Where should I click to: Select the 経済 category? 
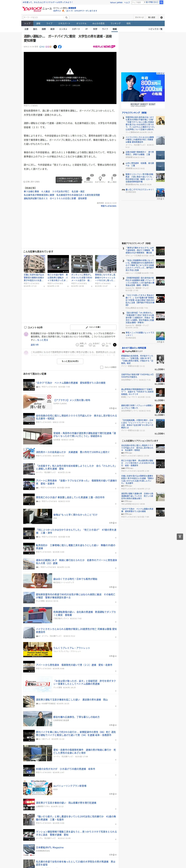52,29
